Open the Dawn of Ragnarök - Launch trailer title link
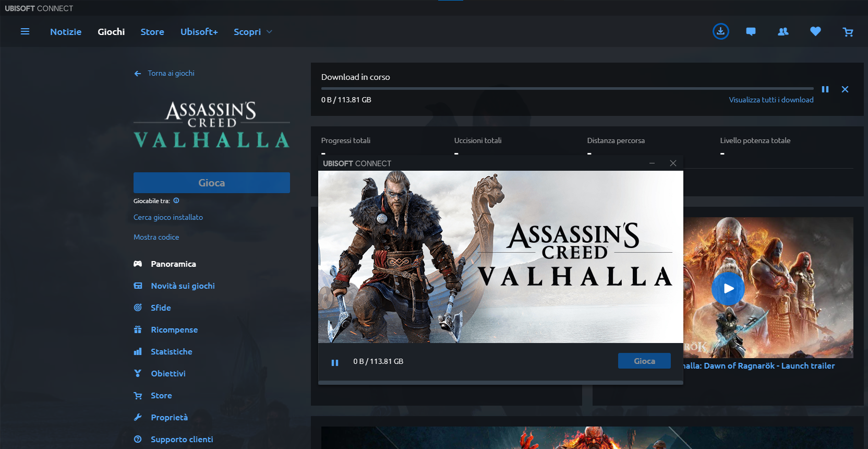 pyautogui.click(x=759, y=366)
